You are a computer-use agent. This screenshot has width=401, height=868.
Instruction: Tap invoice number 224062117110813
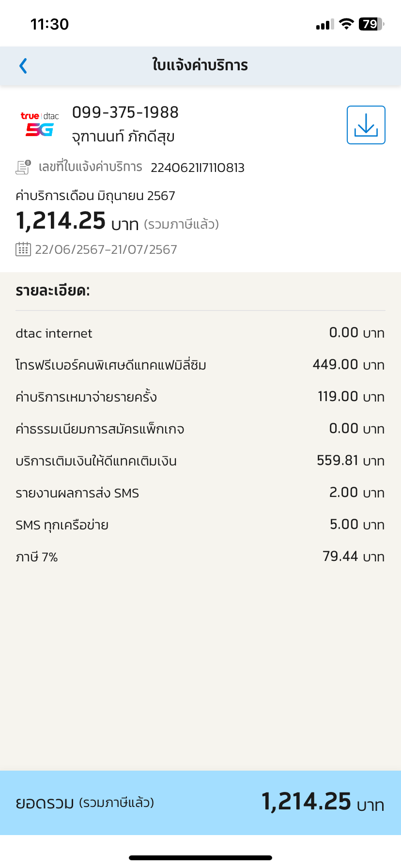click(198, 168)
